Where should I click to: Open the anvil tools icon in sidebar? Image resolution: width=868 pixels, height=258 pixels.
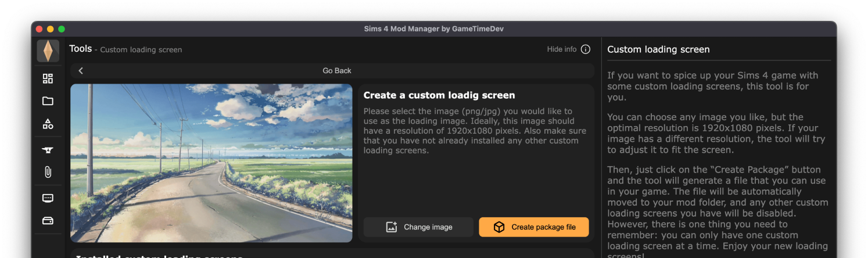tap(48, 150)
